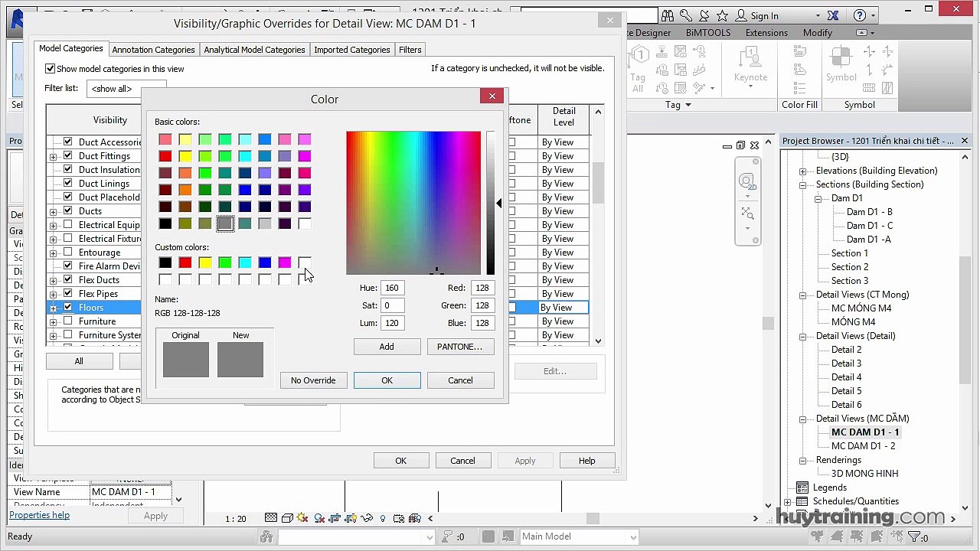Viewport: 980px width, 551px height.
Task: Click the selection filter funnel icon
Action: (913, 537)
